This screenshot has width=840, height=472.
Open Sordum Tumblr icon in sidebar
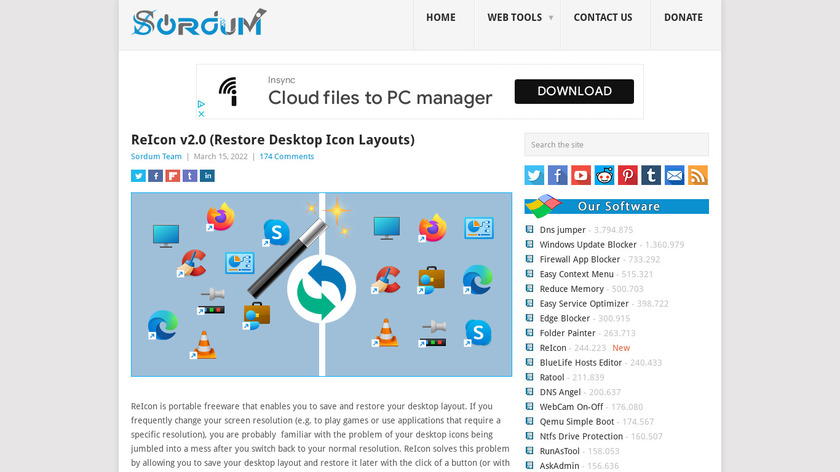coord(651,175)
